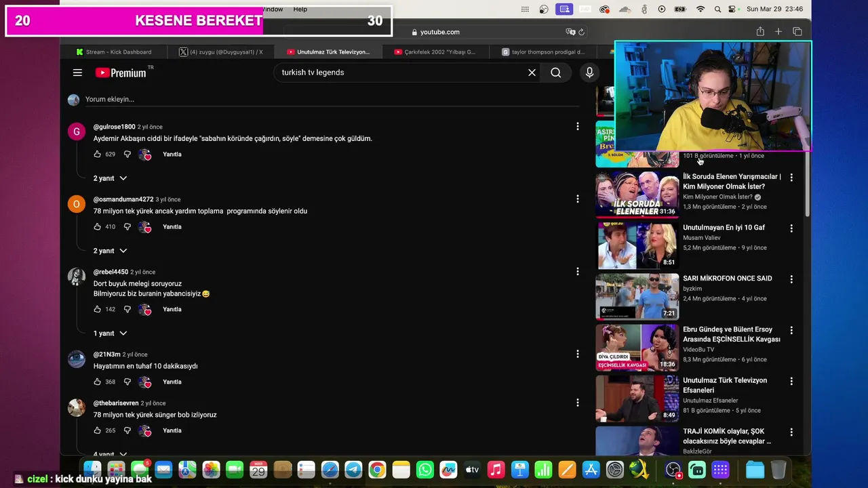Image resolution: width=868 pixels, height=488 pixels.
Task: Clear the search query with the X
Action: coord(532,73)
